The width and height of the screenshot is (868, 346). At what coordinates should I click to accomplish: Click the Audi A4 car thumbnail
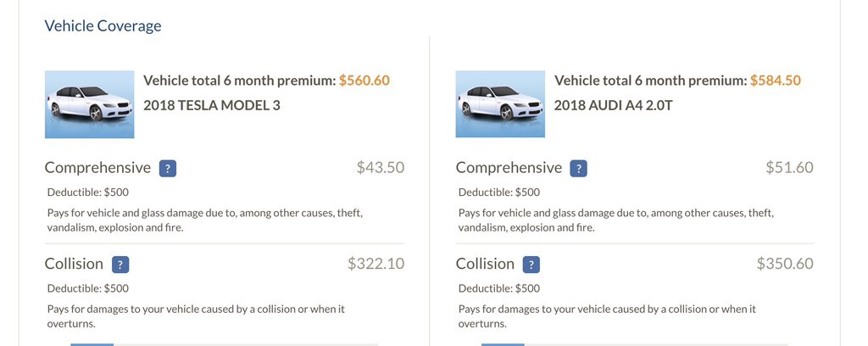pos(500,104)
